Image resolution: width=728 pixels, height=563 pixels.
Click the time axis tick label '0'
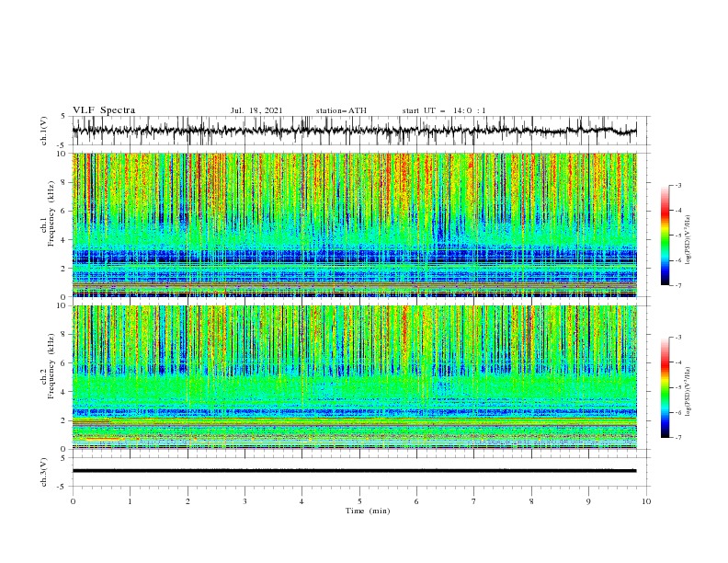coord(73,501)
